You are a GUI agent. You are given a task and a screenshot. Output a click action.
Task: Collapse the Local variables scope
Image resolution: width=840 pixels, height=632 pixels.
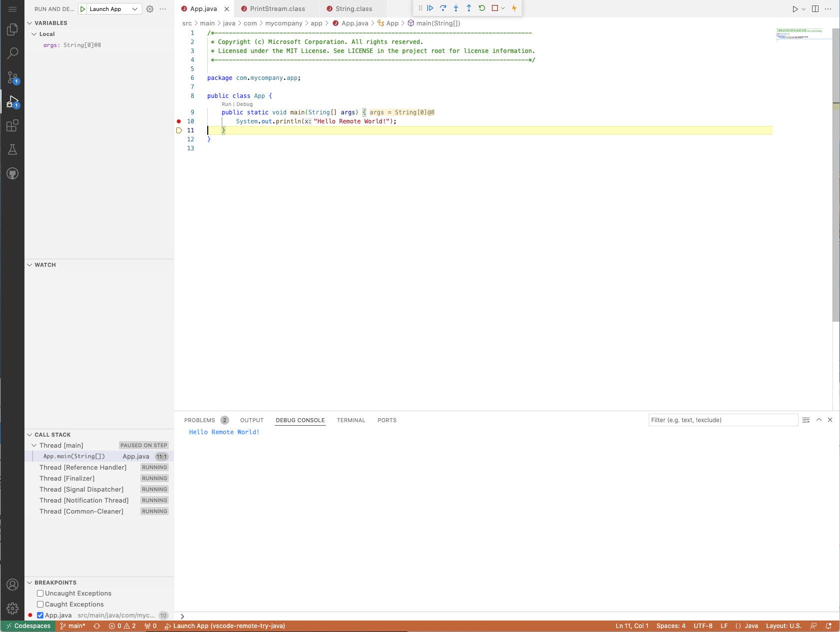point(34,34)
